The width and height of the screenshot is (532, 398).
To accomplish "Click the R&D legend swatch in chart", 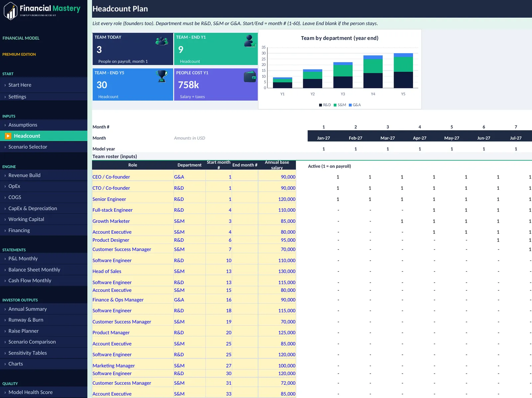I will pos(321,105).
